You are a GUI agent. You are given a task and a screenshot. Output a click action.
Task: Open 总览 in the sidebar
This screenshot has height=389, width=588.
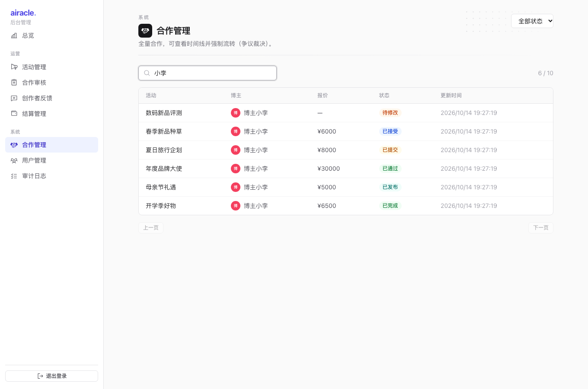tap(51, 35)
